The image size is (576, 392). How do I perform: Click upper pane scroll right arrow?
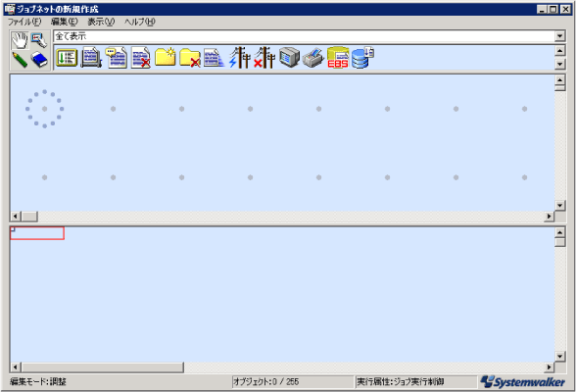(549, 217)
